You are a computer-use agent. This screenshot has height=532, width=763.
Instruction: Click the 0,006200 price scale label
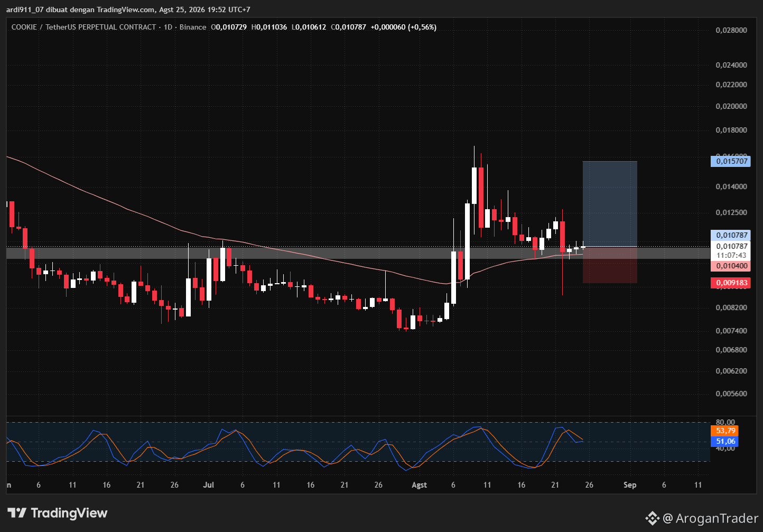[731, 371]
